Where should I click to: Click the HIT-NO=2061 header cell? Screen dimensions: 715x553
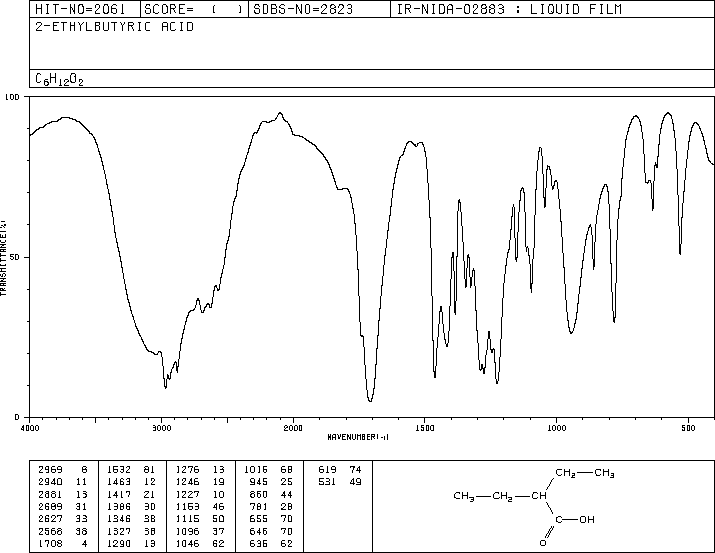(85, 9)
